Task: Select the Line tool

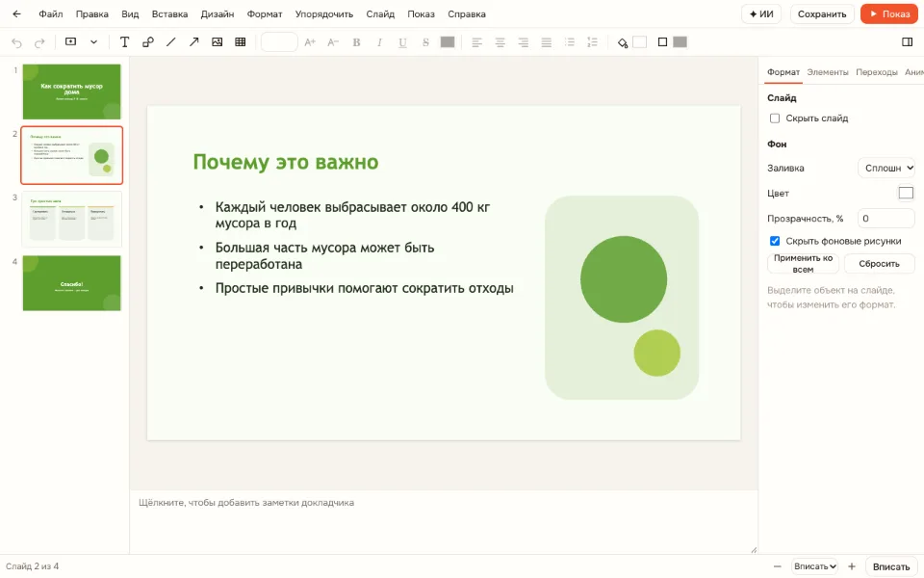Action: [x=171, y=41]
